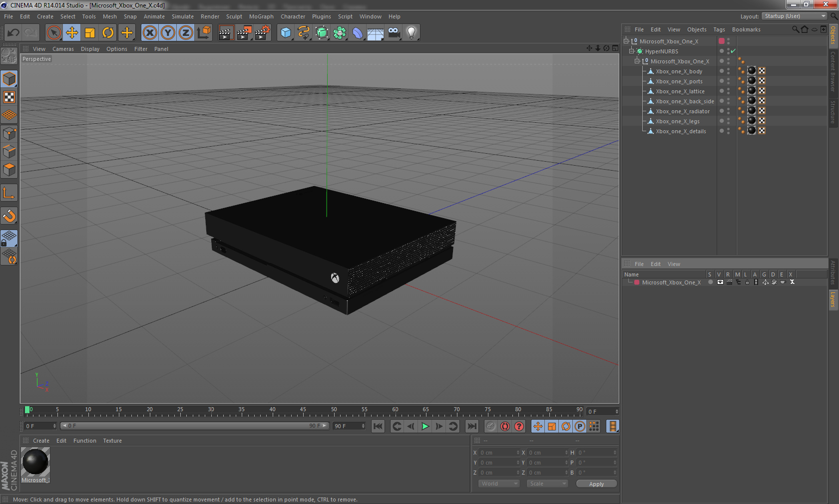Open the Texture menu in material manager
The width and height of the screenshot is (839, 504).
tap(112, 441)
